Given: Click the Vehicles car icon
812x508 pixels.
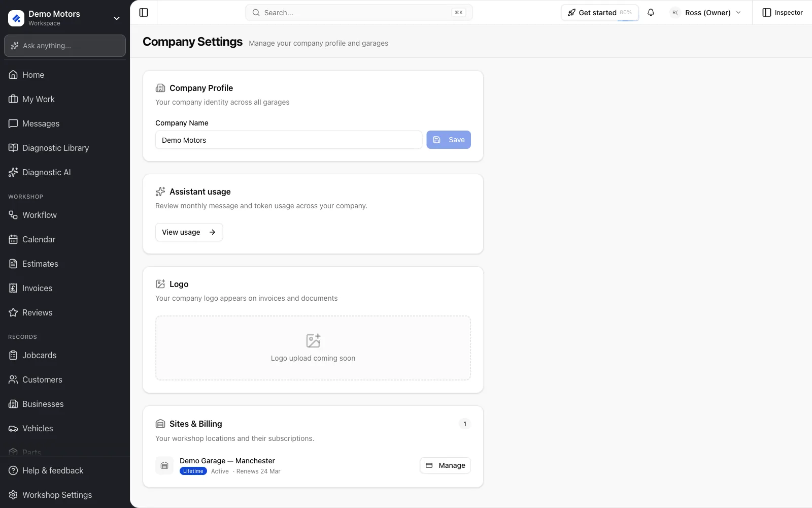Looking at the screenshot, I should 13,428.
